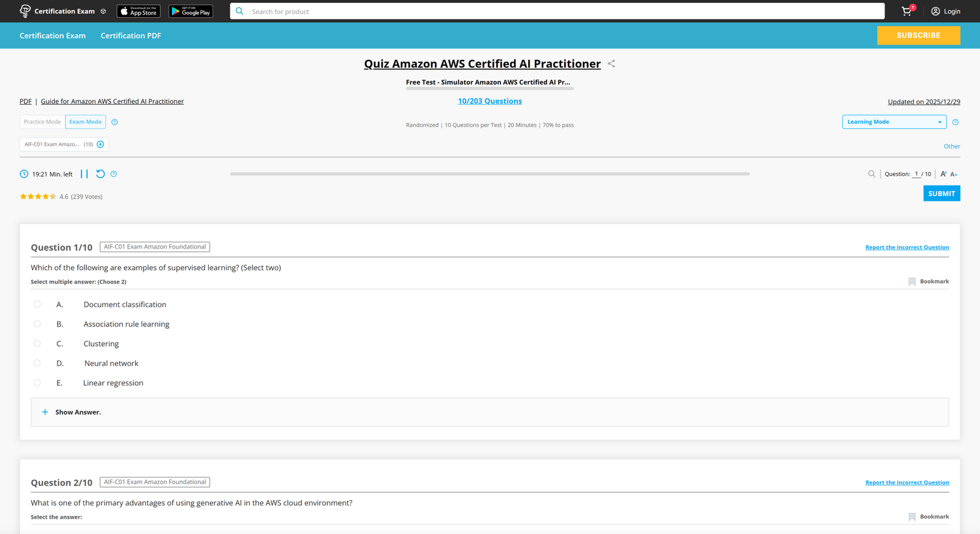The width and height of the screenshot is (980, 534).
Task: Click the share icon beside quiz title
Action: click(611, 64)
